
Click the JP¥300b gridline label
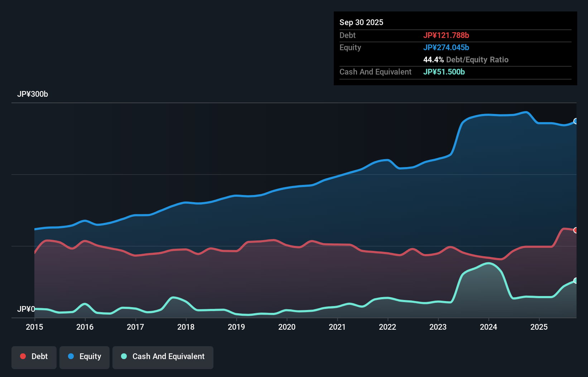pos(33,94)
